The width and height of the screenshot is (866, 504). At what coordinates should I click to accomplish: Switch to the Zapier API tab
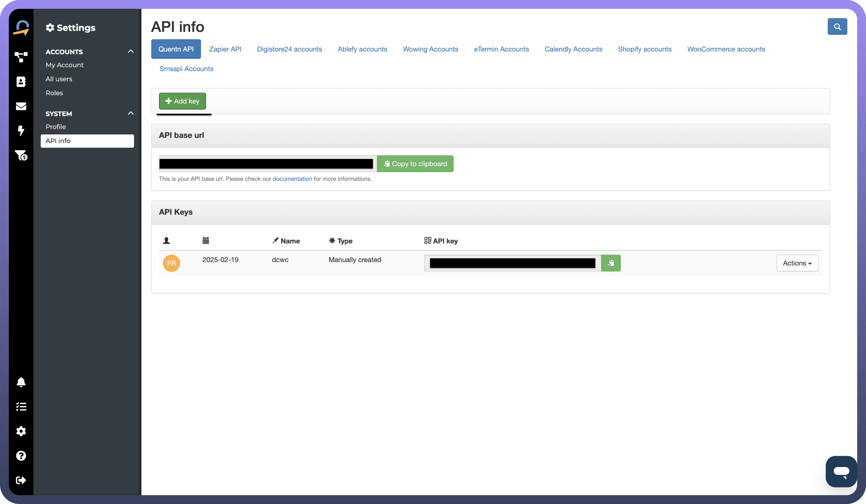click(225, 49)
